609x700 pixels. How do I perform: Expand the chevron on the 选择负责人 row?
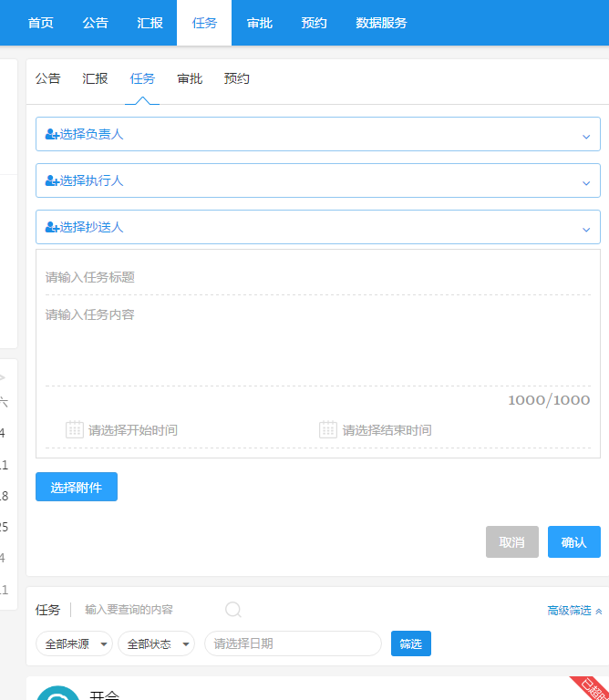click(586, 137)
